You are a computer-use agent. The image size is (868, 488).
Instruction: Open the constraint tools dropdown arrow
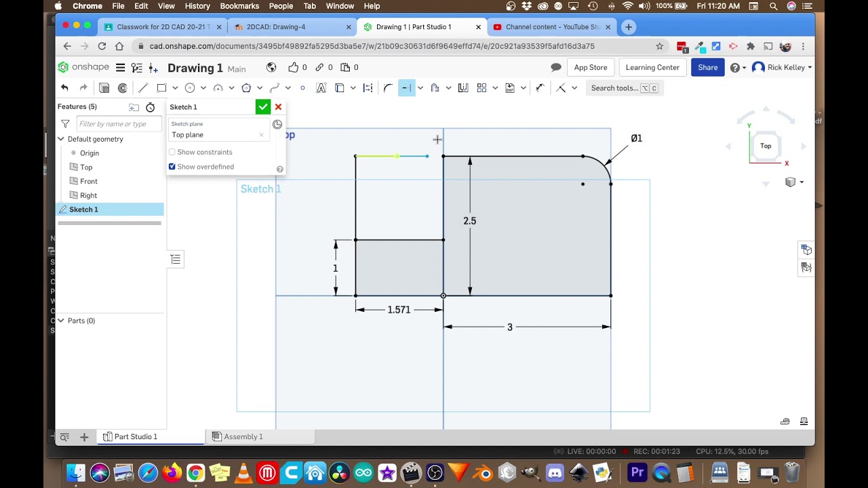[574, 88]
